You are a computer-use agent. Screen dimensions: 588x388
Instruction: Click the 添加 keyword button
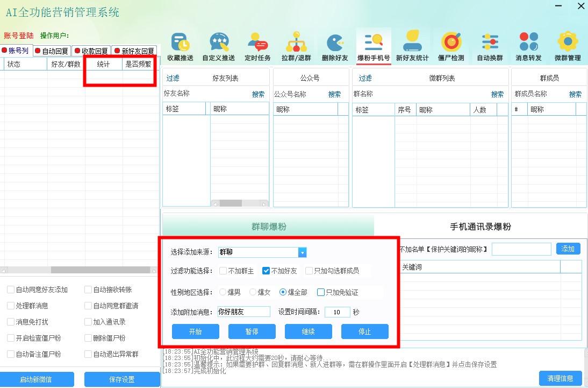pos(568,249)
